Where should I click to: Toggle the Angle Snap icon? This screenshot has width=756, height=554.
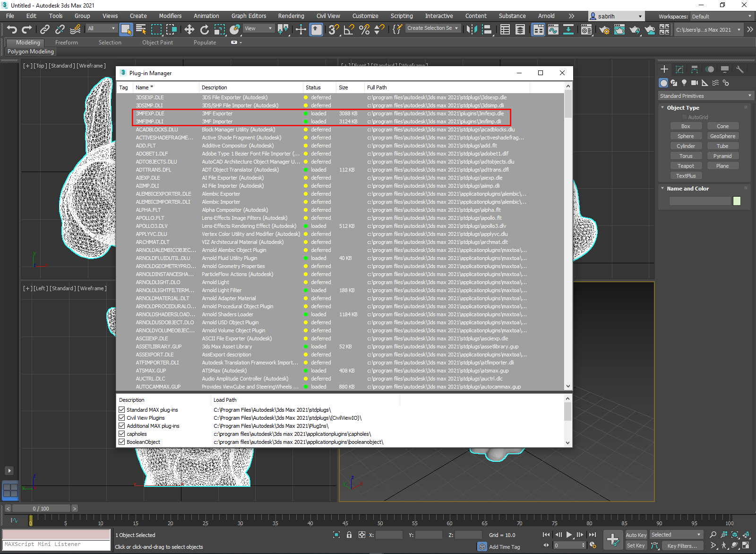pyautogui.click(x=349, y=30)
